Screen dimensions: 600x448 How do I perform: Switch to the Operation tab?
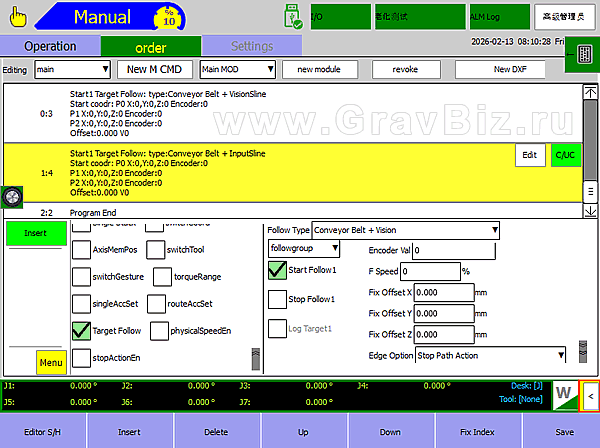[50, 46]
